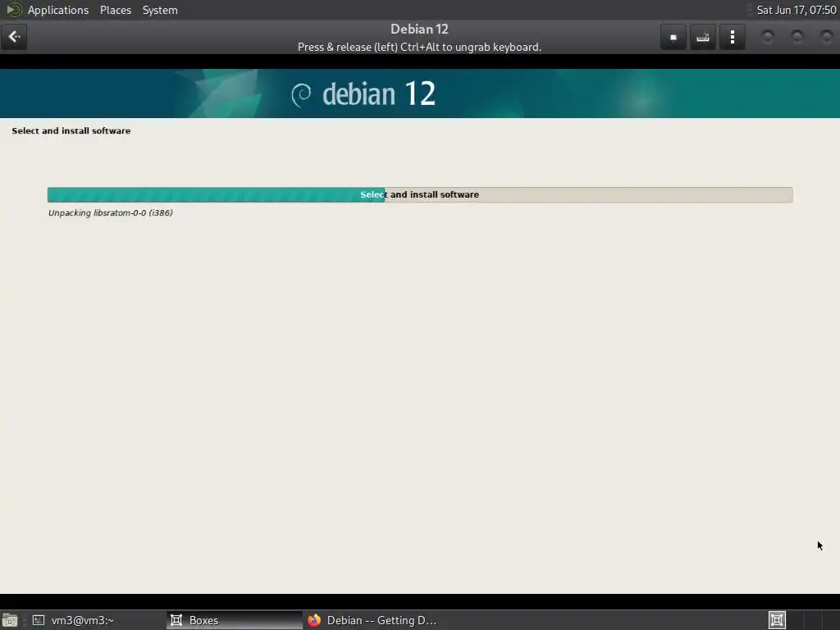This screenshot has height=630, width=840.
Task: Click the Firefox icon in the taskbar
Action: (x=314, y=620)
